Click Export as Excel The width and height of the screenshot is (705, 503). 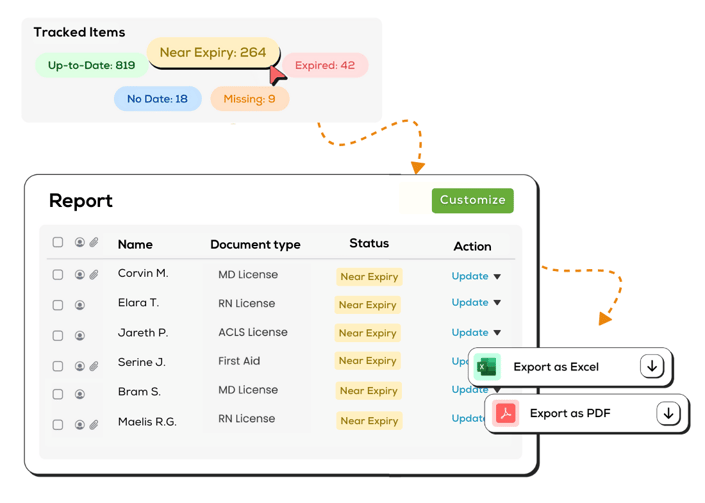coord(570,367)
